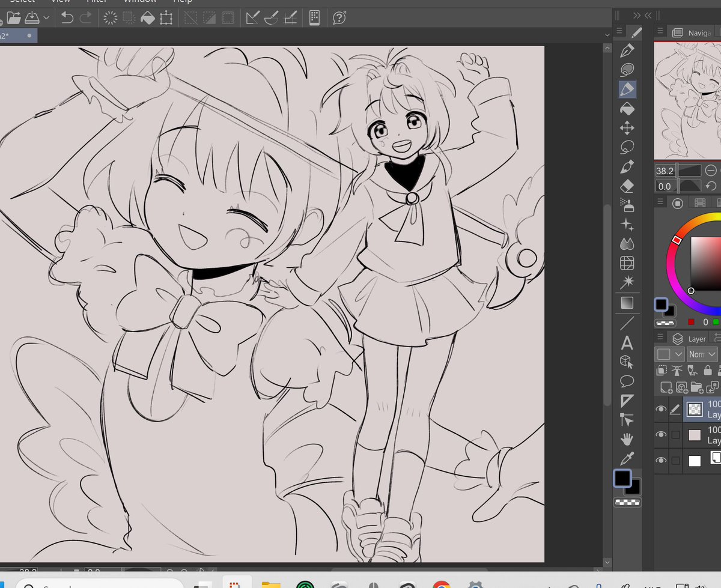This screenshot has width=721, height=588.
Task: Click the Redo arrow icon
Action: (85, 18)
